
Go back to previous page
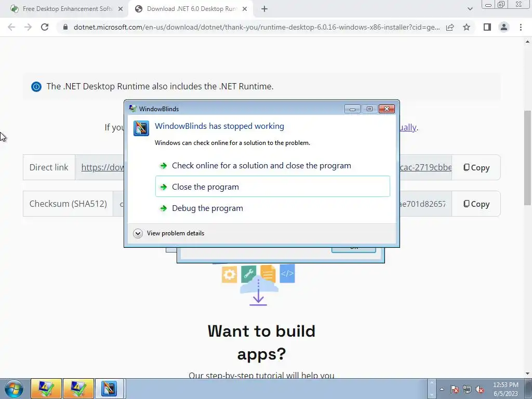(x=11, y=27)
